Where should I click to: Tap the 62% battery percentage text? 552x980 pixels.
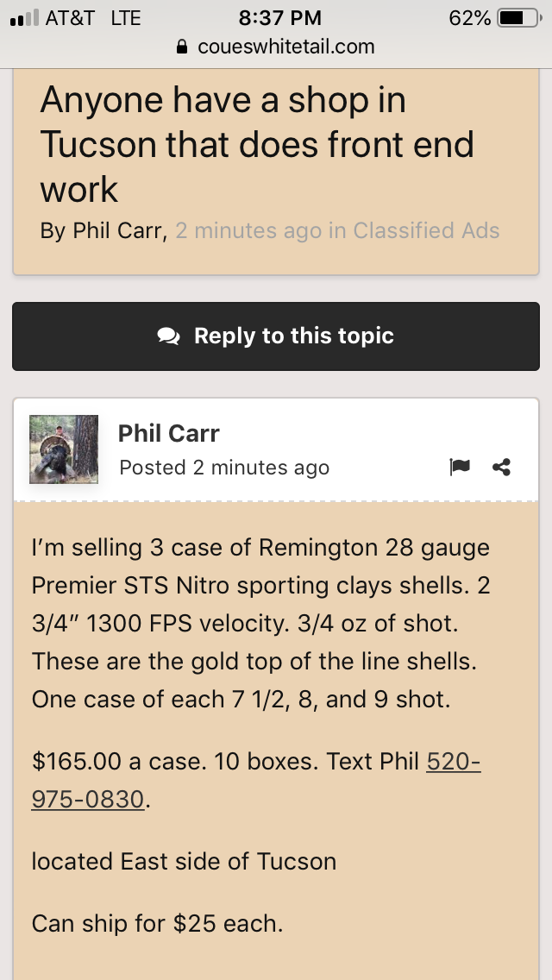[x=469, y=18]
